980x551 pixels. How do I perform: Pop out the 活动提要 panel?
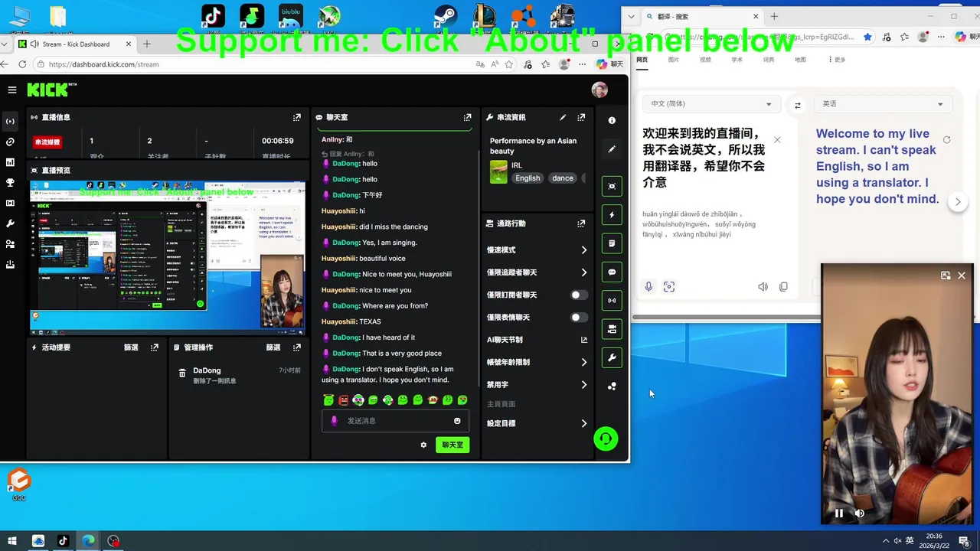[155, 347]
